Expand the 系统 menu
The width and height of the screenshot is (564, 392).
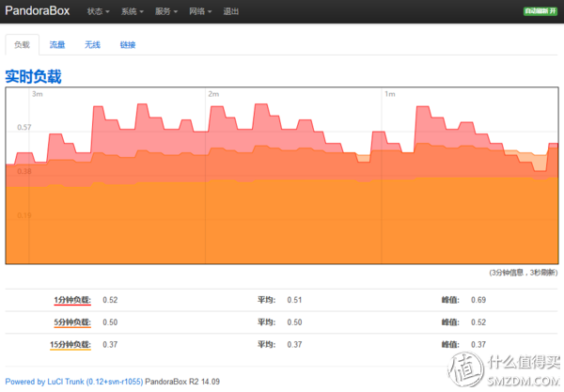pyautogui.click(x=132, y=11)
